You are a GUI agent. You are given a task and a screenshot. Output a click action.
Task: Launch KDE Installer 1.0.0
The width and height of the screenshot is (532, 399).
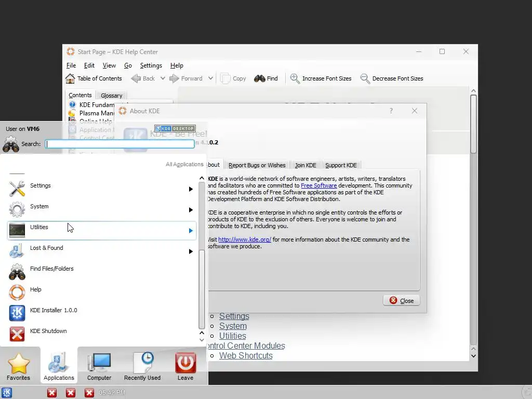pyautogui.click(x=101, y=313)
